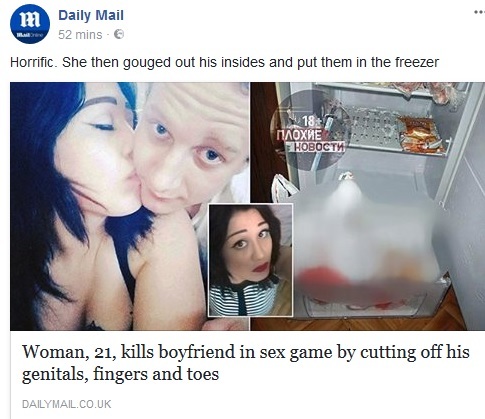
Task: Click the post caption starting with Horrific
Action: (x=224, y=62)
